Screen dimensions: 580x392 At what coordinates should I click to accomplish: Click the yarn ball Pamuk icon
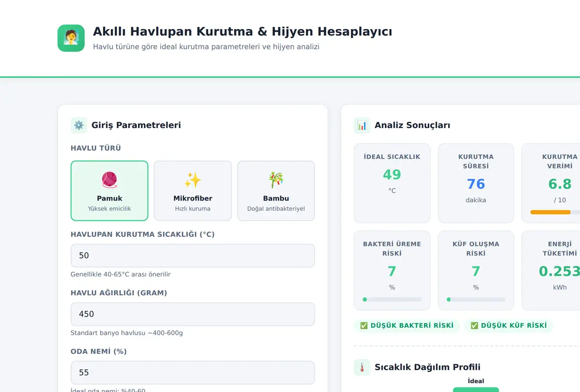tap(109, 180)
